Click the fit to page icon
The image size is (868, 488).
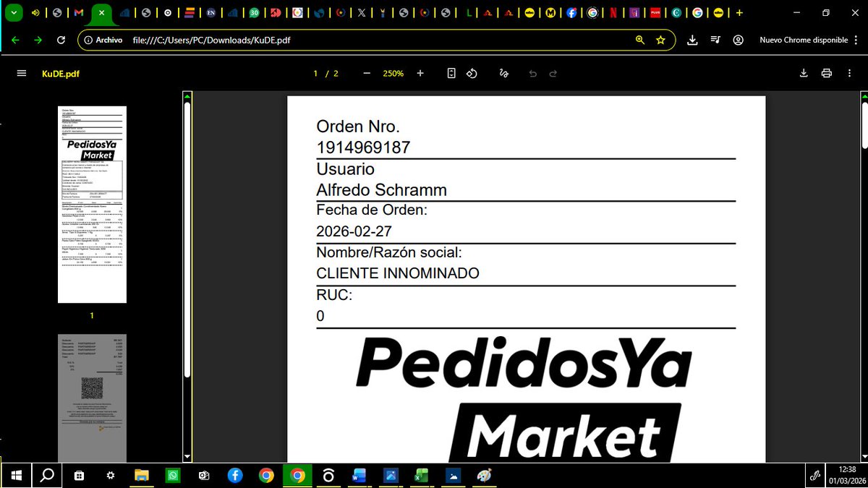point(451,73)
